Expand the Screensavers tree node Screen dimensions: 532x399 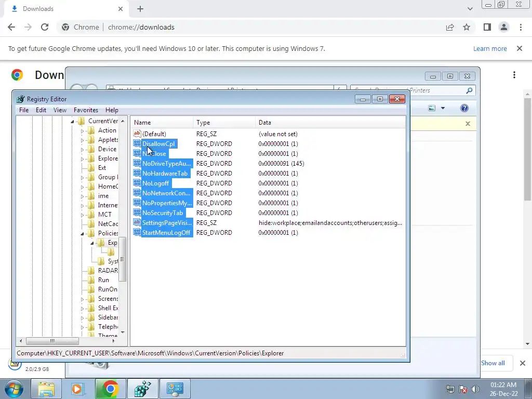[x=82, y=299]
